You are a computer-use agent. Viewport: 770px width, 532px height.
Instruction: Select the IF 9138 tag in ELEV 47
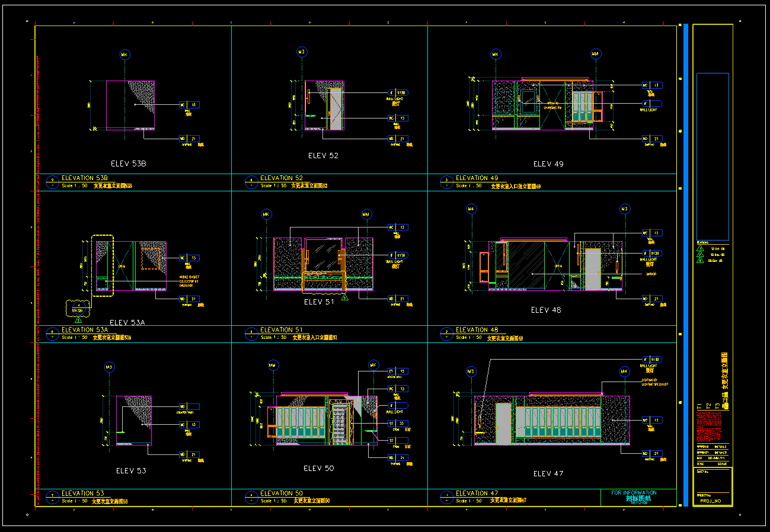(x=653, y=359)
